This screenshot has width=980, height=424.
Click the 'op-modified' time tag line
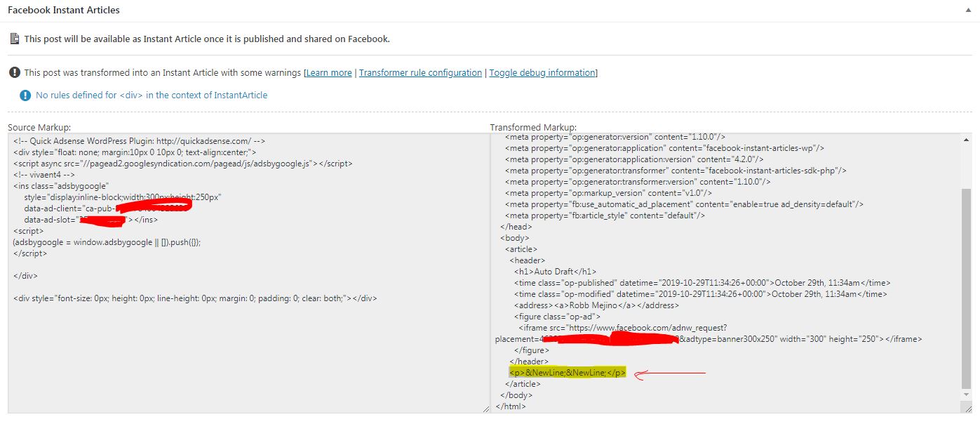[702, 294]
